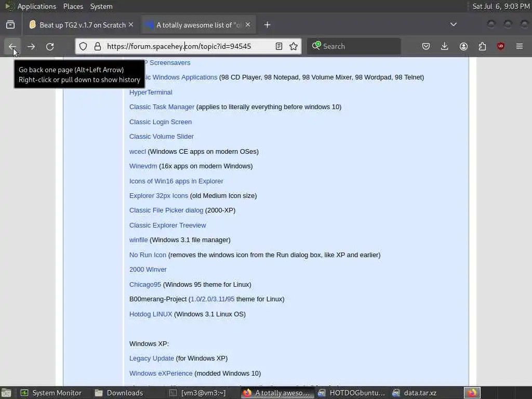Close the Beat up TG2 tab
The width and height of the screenshot is (532, 399).
[x=131, y=24]
